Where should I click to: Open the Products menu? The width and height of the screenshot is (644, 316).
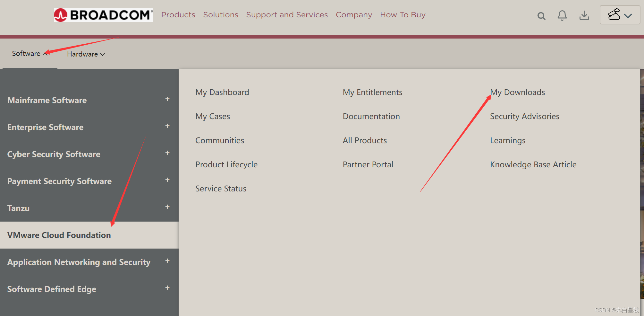click(x=178, y=15)
